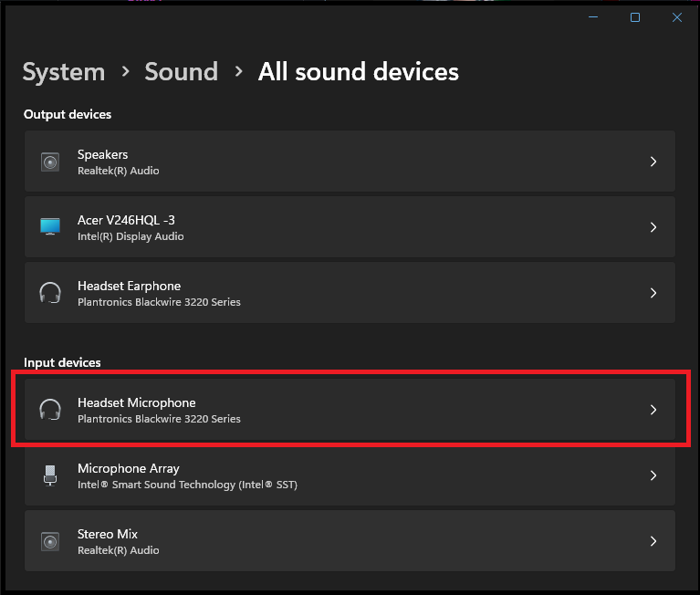Viewport: 700px width, 595px height.
Task: Click Realtek(R) Audio under Speakers
Action: 119,171
